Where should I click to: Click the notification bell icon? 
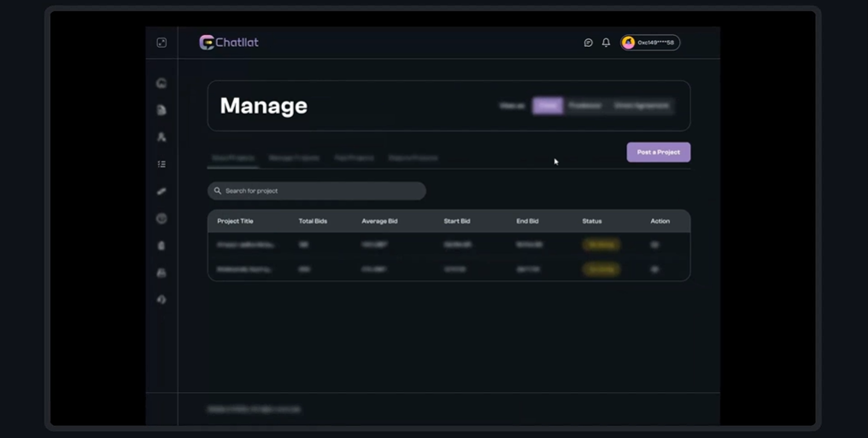(x=606, y=43)
